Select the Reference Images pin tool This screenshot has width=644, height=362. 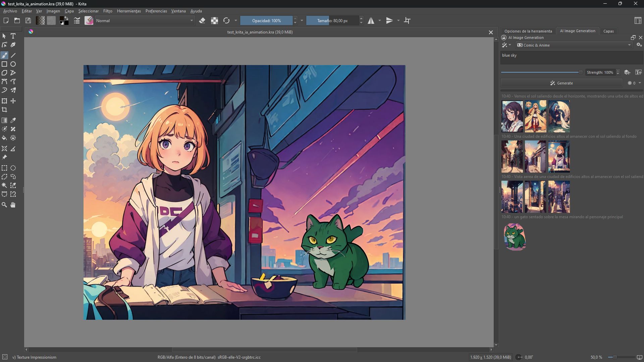(x=4, y=157)
